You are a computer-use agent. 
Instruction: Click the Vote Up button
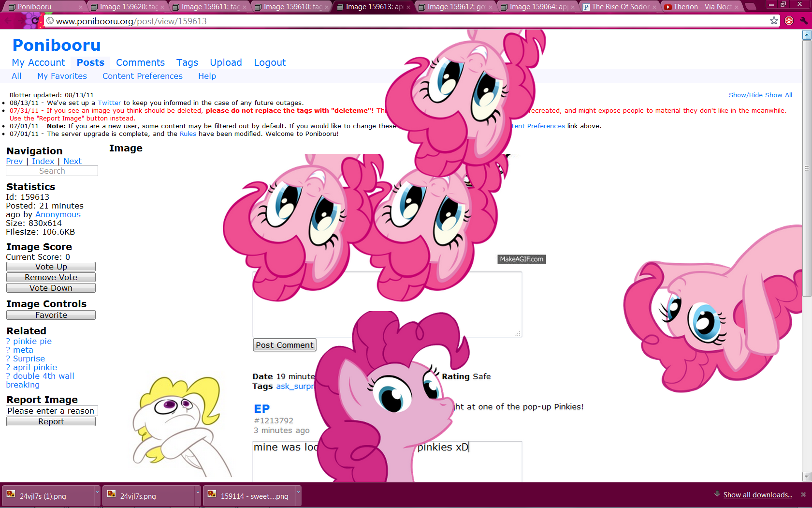click(51, 267)
